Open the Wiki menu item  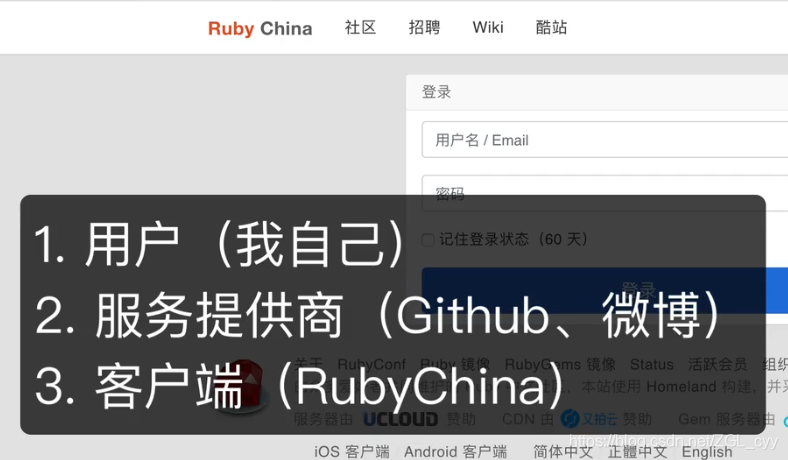(x=487, y=27)
